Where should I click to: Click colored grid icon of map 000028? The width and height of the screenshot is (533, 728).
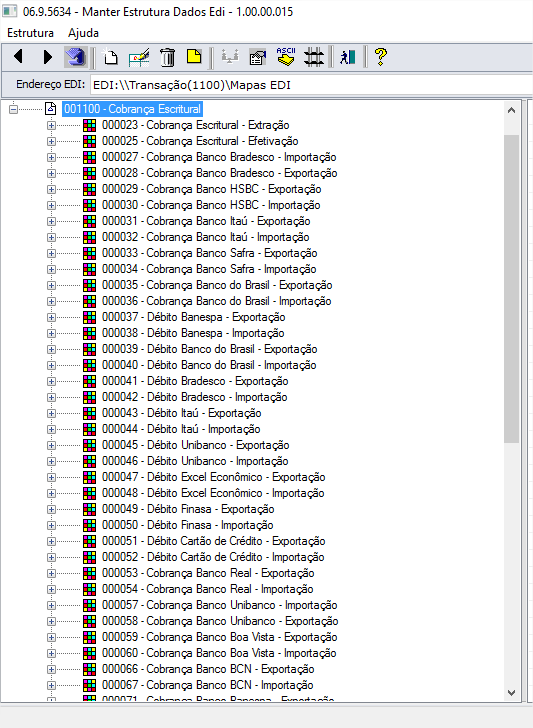point(89,173)
